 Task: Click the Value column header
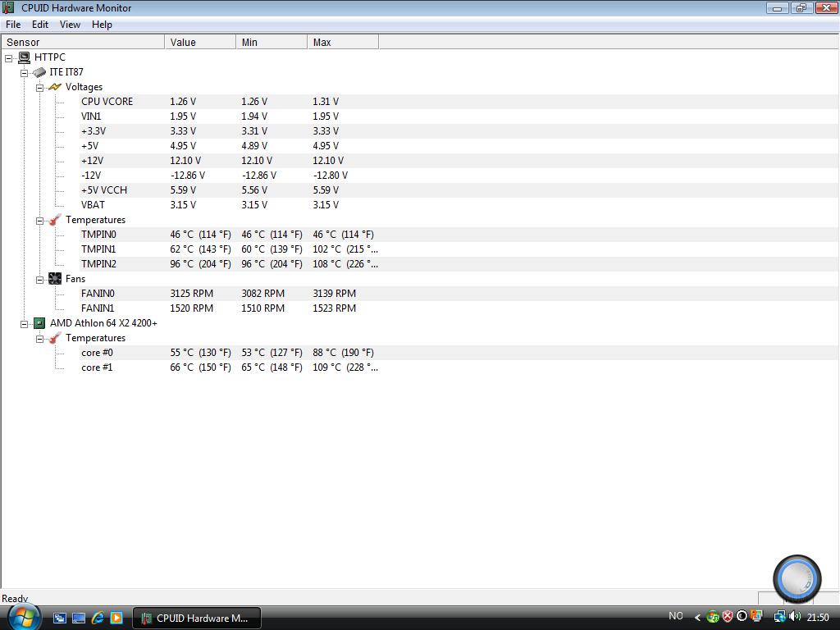pos(199,42)
